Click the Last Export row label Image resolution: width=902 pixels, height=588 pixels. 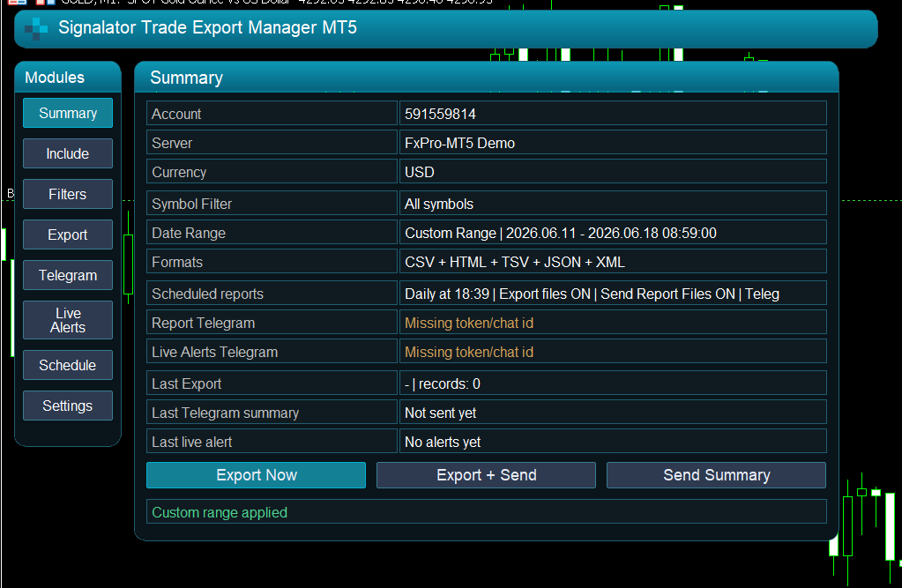pos(272,383)
